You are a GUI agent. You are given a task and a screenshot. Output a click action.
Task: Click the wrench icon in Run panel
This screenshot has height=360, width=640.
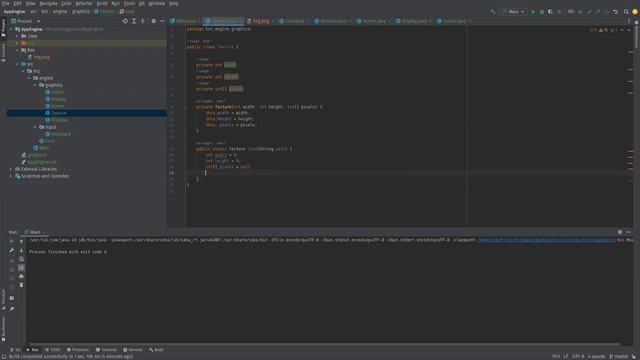(11, 250)
